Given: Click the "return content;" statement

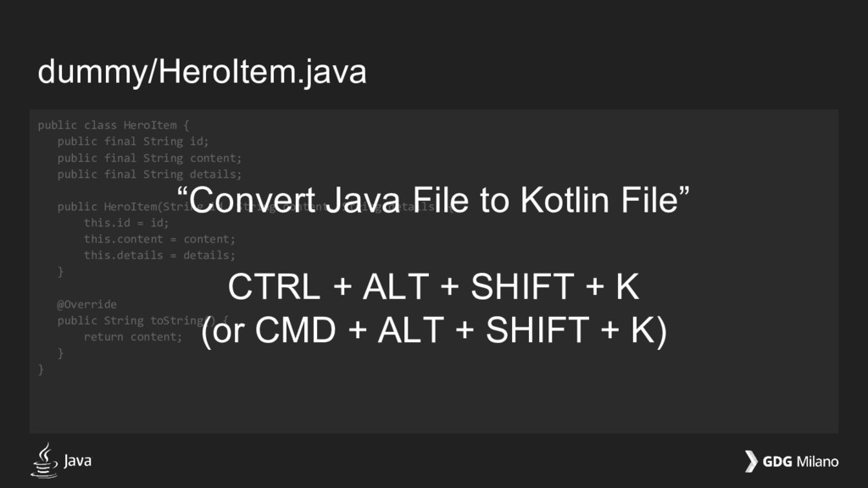Looking at the screenshot, I should [x=133, y=336].
